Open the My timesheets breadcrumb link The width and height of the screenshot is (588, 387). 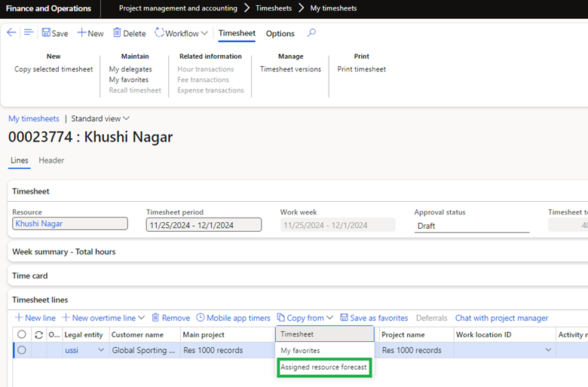[34, 118]
